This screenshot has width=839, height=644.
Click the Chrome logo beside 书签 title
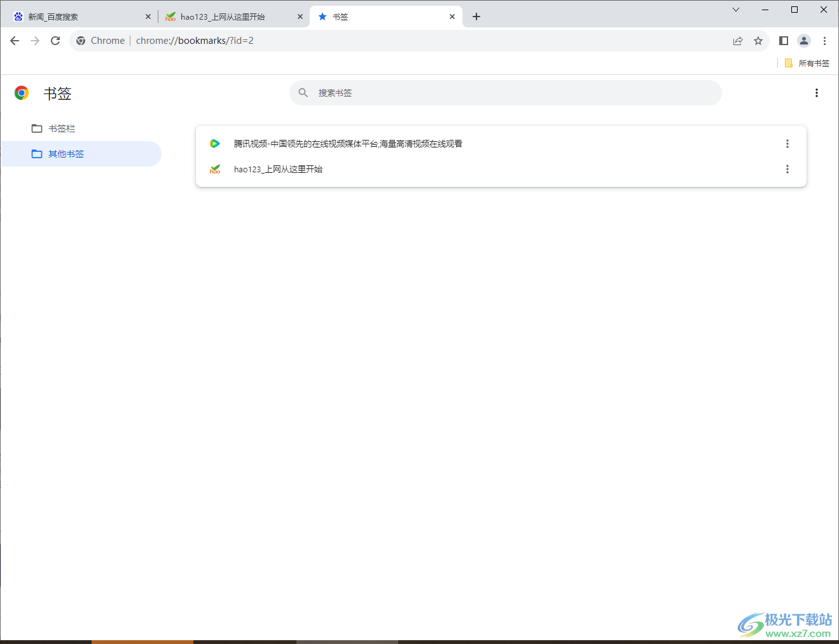[22, 93]
